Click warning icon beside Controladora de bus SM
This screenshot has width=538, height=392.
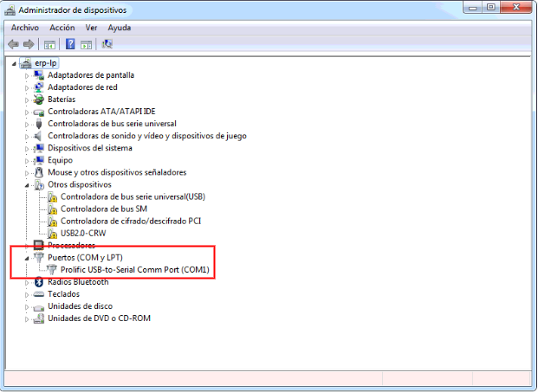52,209
